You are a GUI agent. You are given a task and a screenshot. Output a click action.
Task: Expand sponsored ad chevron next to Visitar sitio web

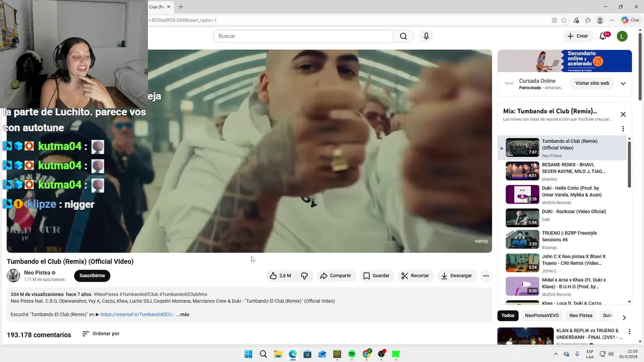(x=623, y=83)
